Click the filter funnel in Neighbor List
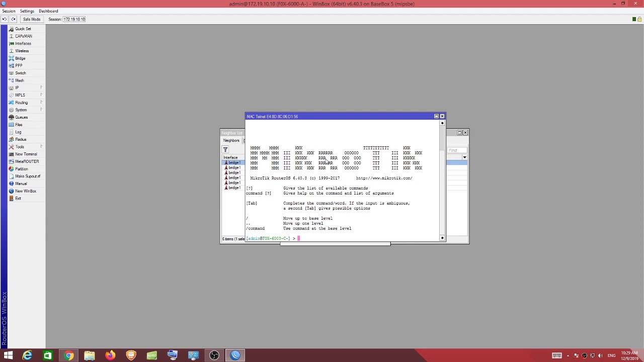This screenshot has width=644, height=362. point(225,150)
